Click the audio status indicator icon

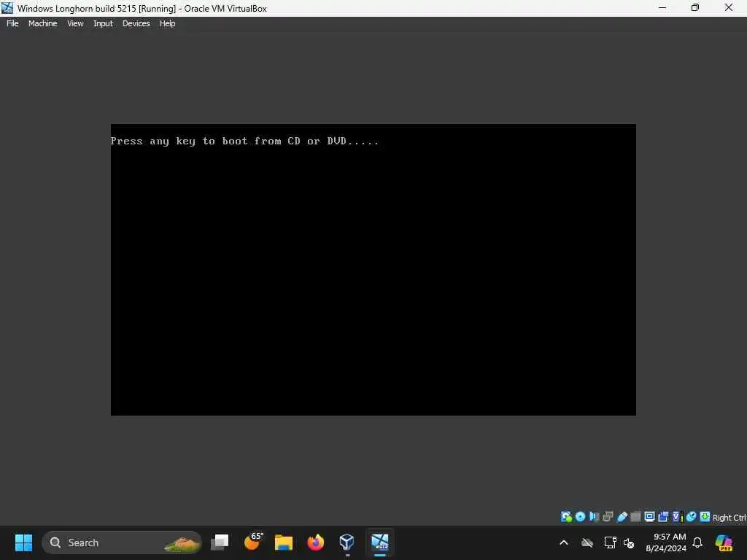594,517
